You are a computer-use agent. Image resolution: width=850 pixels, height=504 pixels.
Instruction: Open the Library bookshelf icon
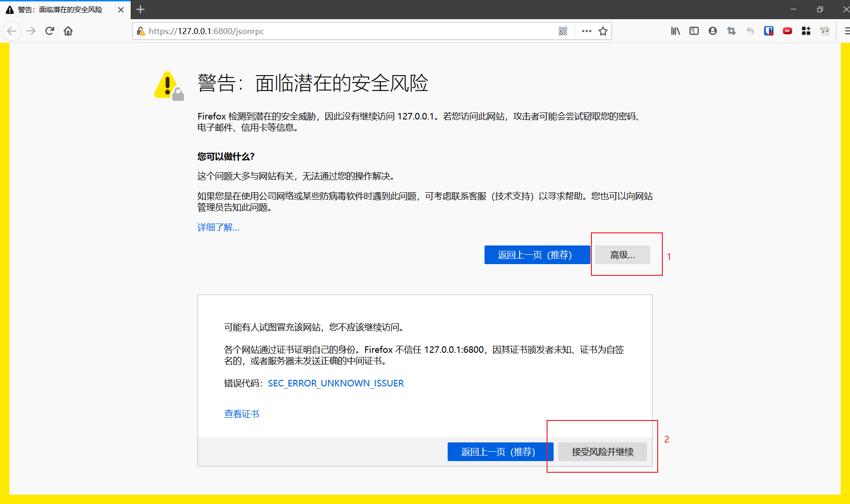(x=675, y=31)
